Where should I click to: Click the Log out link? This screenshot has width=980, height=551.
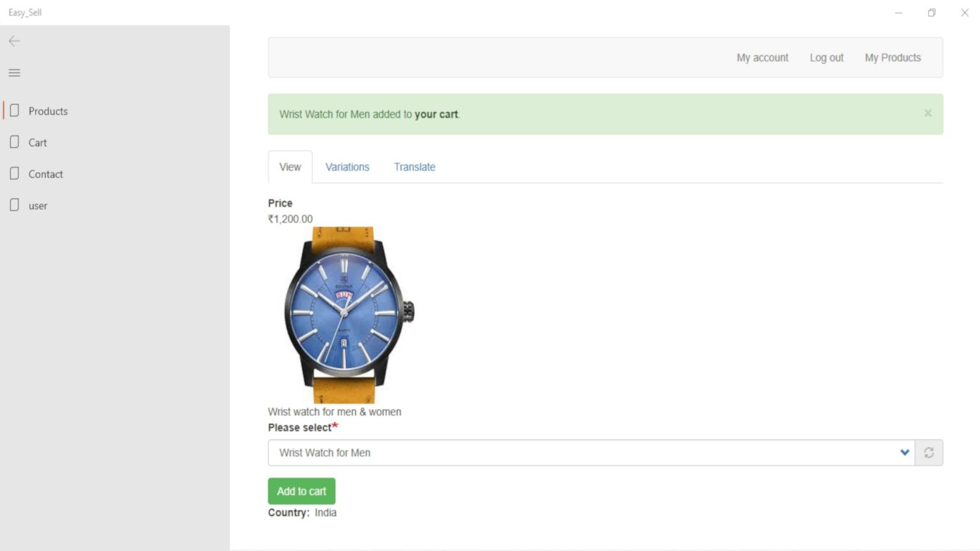tap(826, 58)
